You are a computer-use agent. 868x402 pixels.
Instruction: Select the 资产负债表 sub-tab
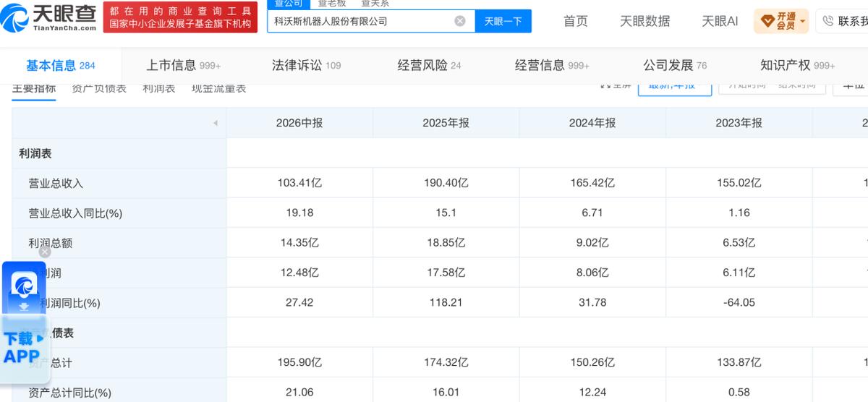pyautogui.click(x=99, y=88)
